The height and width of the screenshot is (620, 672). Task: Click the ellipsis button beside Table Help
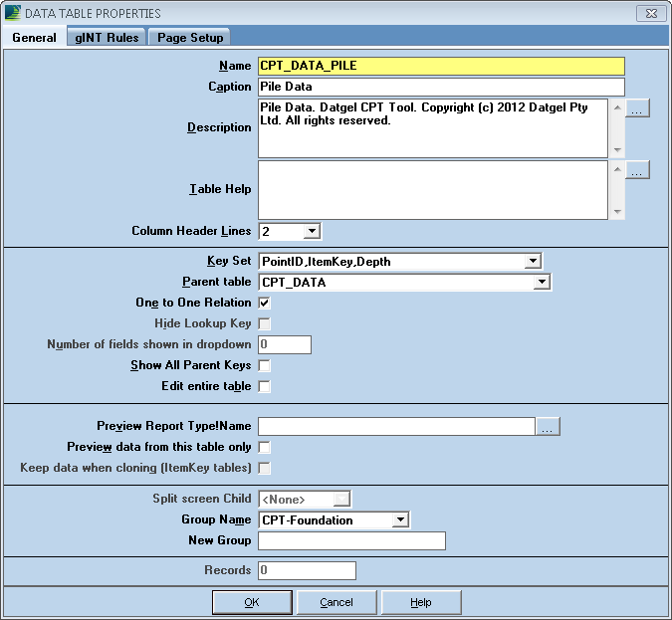638,170
